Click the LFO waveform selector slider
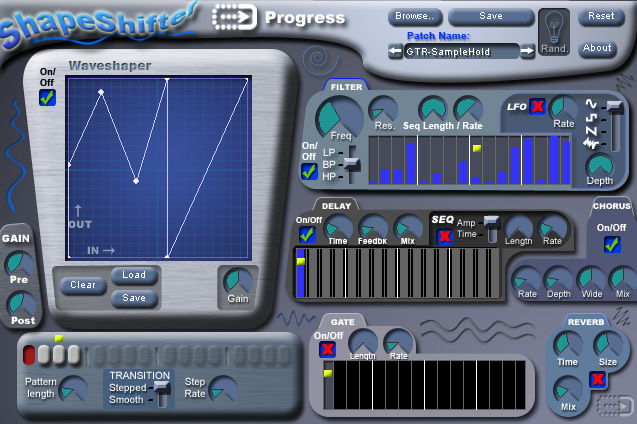637x424 pixels. click(615, 126)
